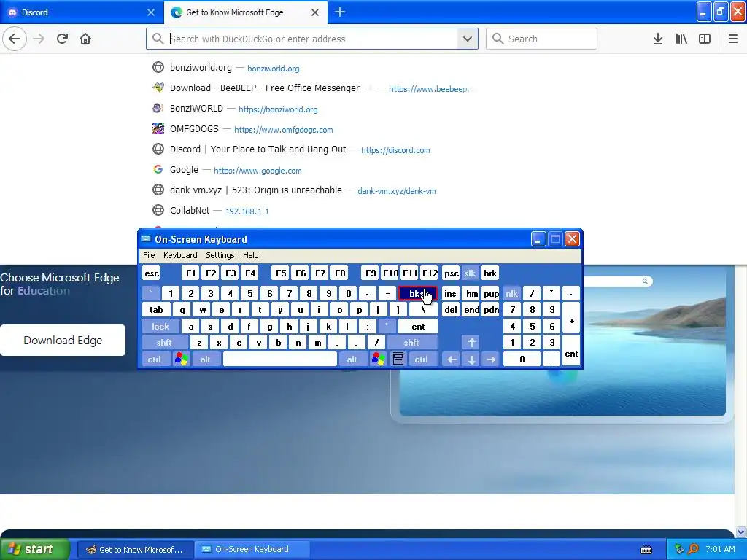The height and width of the screenshot is (560, 747).
Task: Toggle the browser sidebar icon
Action: click(x=705, y=39)
